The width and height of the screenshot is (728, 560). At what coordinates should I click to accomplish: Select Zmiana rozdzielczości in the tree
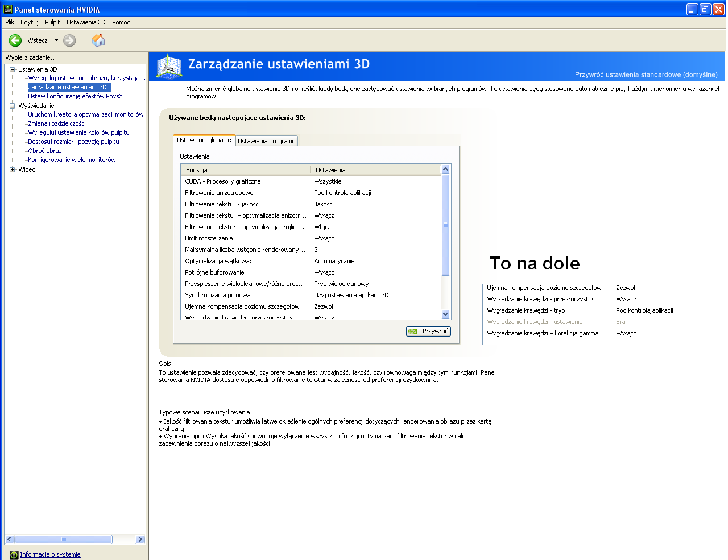(57, 123)
